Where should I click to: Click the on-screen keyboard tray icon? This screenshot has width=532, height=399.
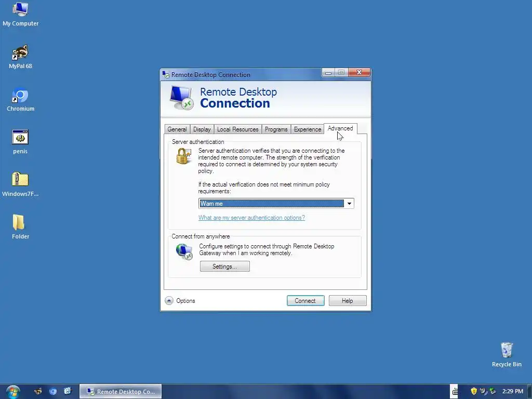tap(455, 392)
